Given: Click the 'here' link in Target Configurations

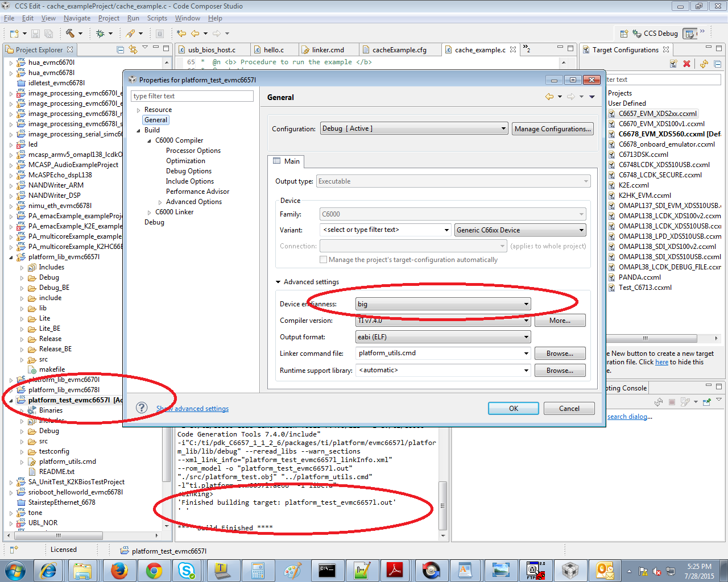Looking at the screenshot, I should tap(661, 362).
